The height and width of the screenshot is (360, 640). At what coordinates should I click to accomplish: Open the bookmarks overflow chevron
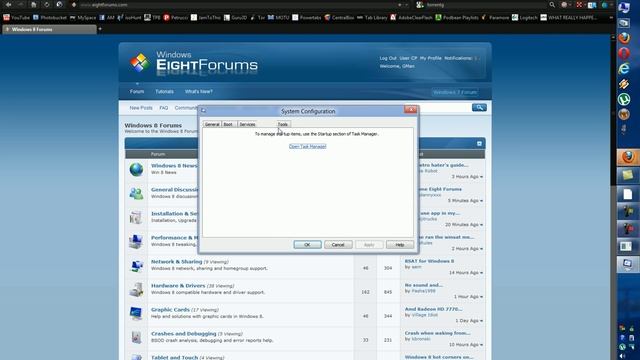tap(611, 18)
